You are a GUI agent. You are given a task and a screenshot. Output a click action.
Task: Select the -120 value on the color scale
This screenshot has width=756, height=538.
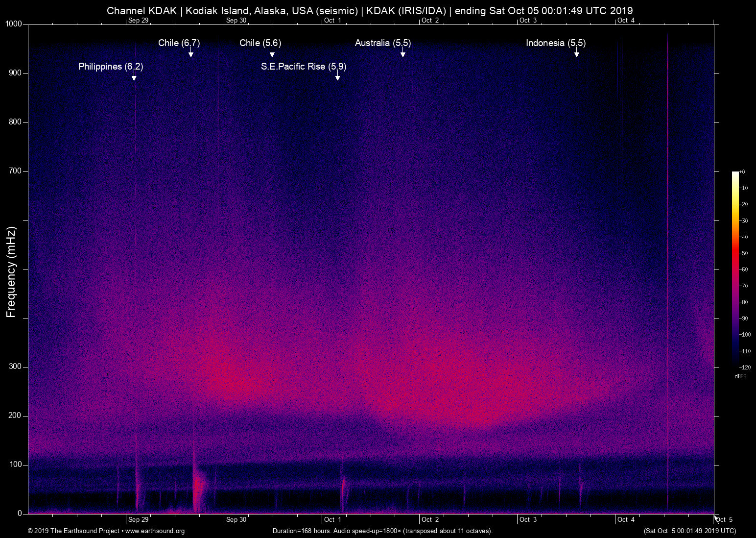[x=745, y=367]
